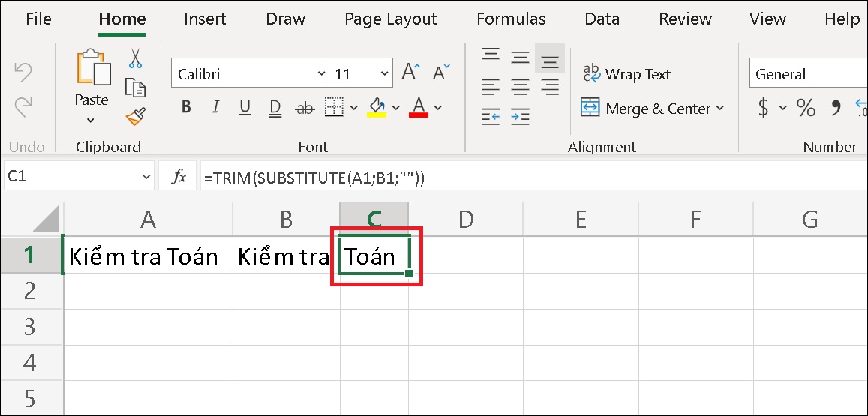Switch to the Insert tab
Image resolution: width=868 pixels, height=416 pixels.
[x=205, y=19]
